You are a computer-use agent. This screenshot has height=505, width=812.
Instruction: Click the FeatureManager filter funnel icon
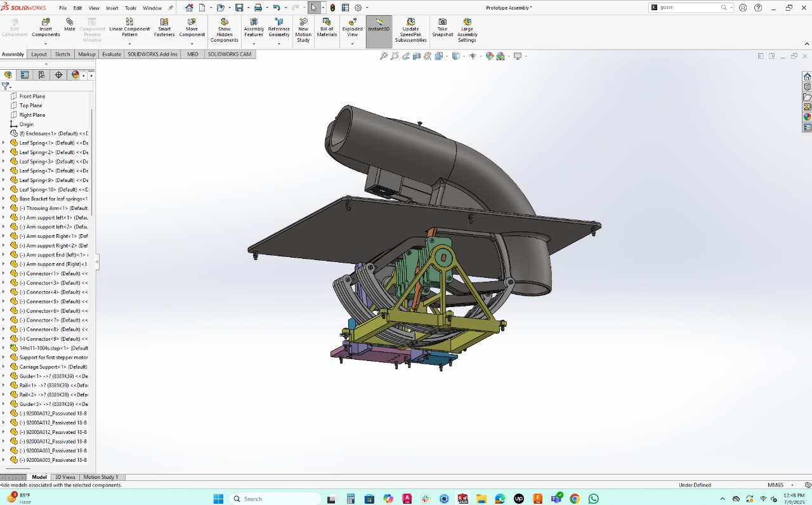coord(5,86)
